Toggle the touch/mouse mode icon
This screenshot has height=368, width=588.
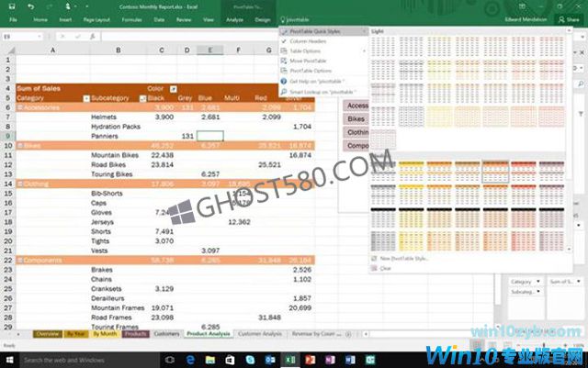pyautogui.click(x=68, y=6)
